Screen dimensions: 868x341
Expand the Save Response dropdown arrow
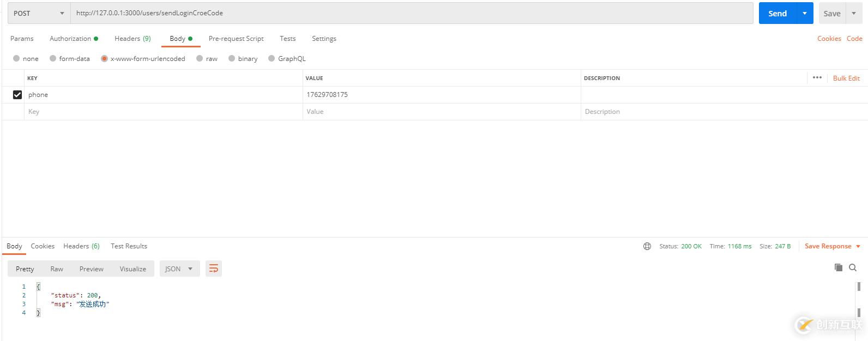point(858,246)
